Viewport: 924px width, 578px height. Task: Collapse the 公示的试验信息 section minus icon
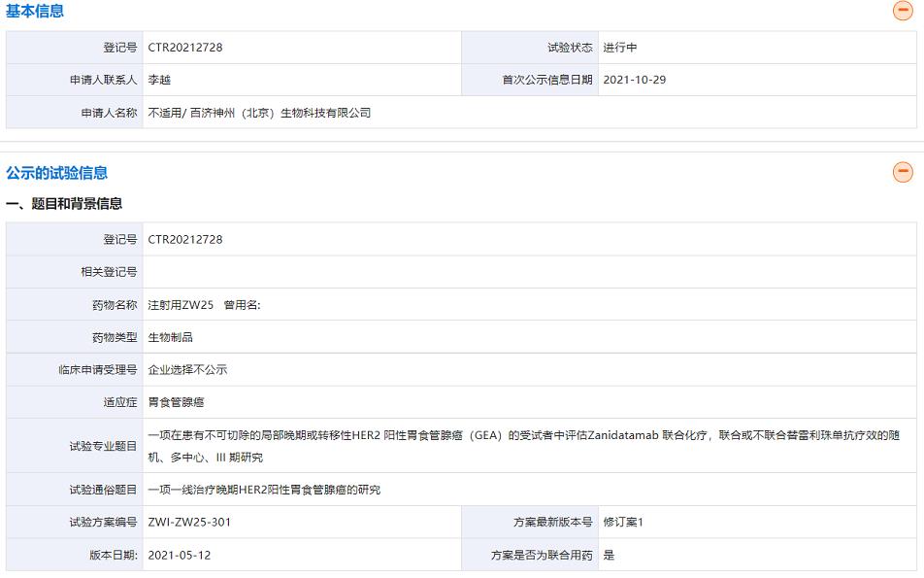pyautogui.click(x=903, y=173)
